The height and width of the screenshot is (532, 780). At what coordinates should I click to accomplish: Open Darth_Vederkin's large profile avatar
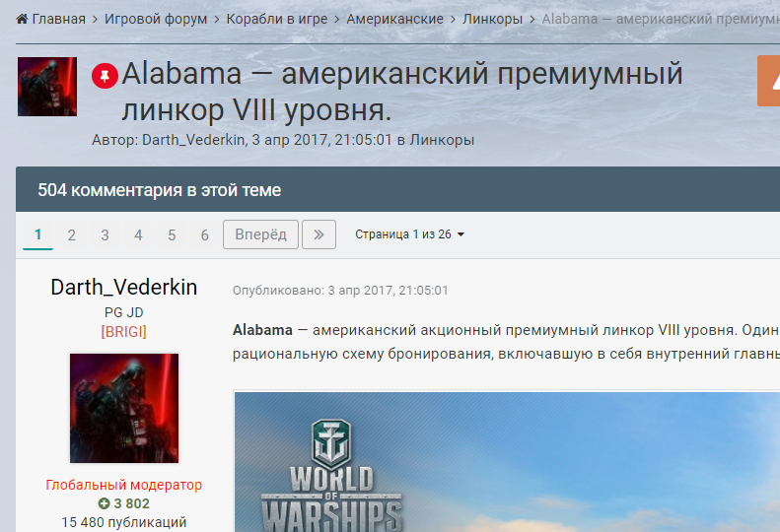(x=124, y=409)
